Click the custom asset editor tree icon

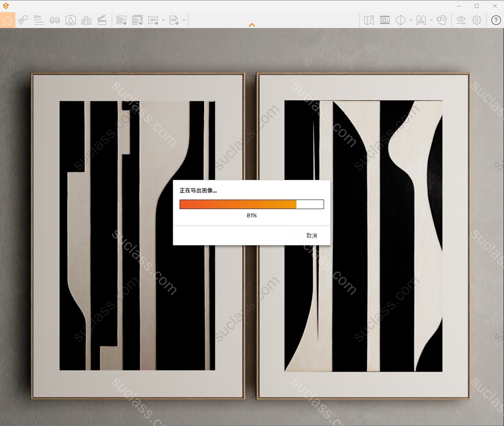click(70, 20)
